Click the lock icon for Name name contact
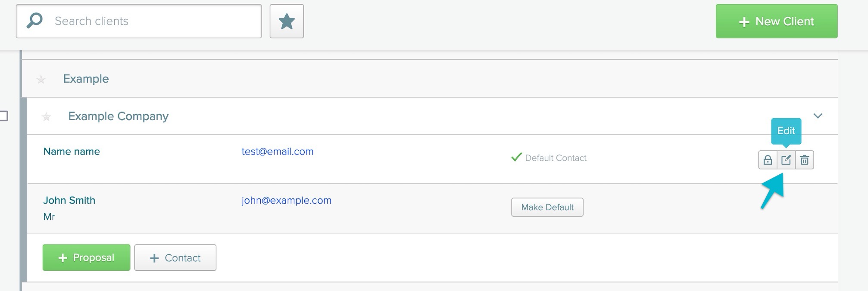Image resolution: width=868 pixels, height=291 pixels. point(768,160)
